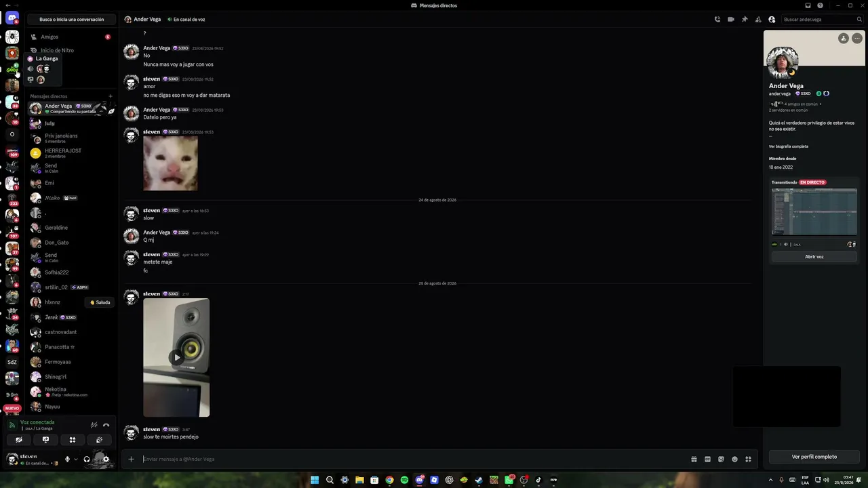Expand microphone input options arrow
Viewport: 868px width, 488px height.
pos(75,460)
